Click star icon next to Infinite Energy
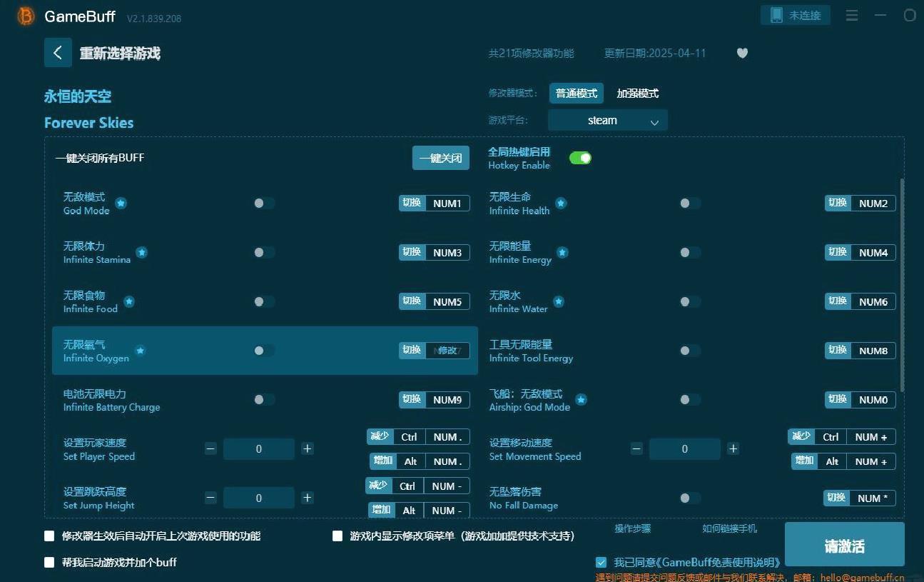The image size is (924, 582). tap(562, 252)
